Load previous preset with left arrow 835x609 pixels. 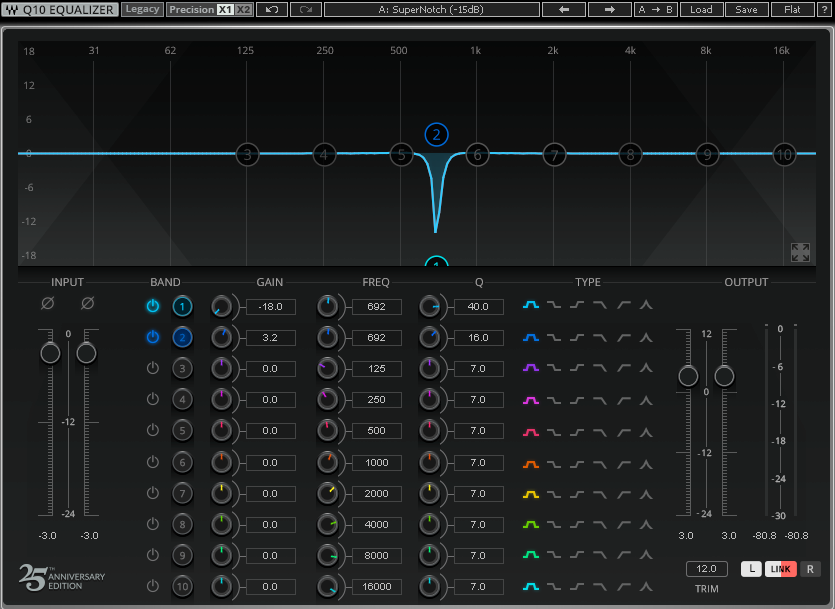pos(564,10)
